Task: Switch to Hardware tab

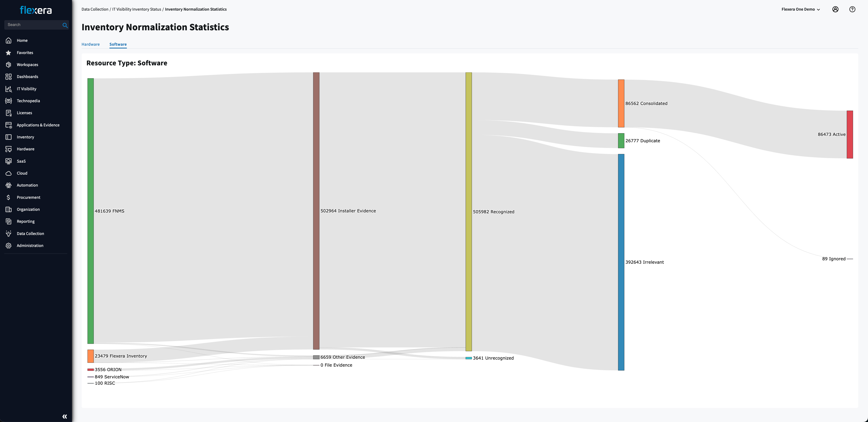Action: tap(90, 44)
